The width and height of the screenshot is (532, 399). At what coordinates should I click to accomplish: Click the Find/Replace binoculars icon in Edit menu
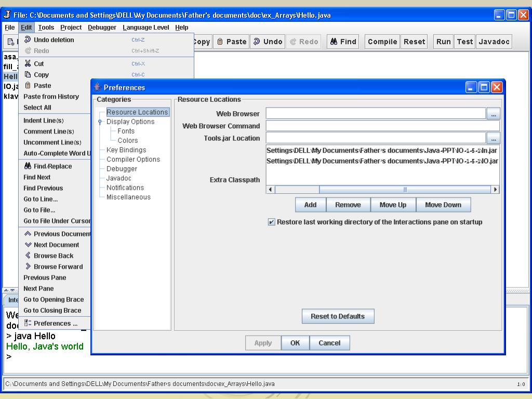(x=28, y=166)
